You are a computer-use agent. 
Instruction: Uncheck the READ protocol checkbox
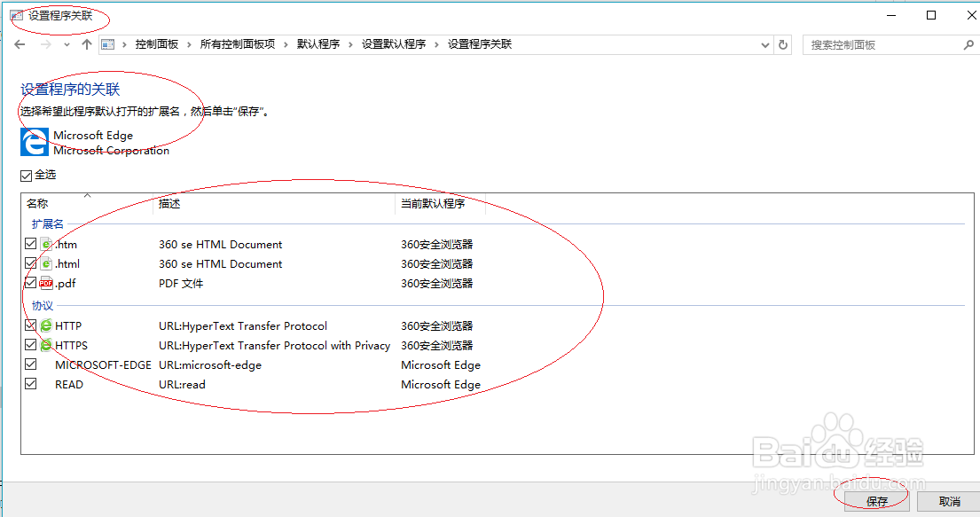click(x=31, y=383)
